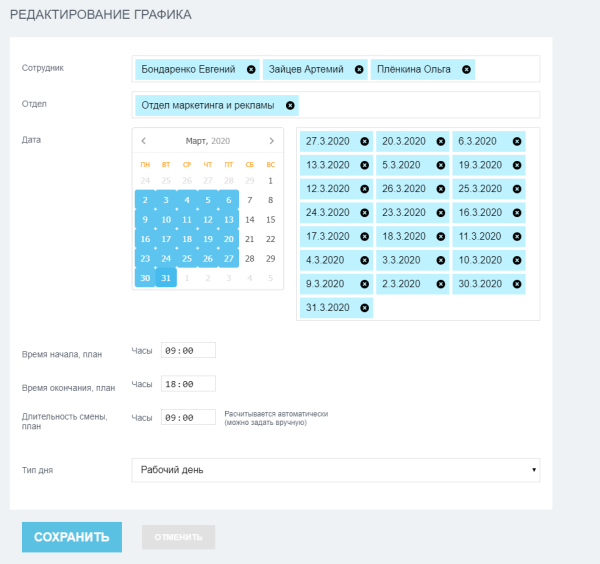Delete Плёнкина Ольга employee tag
This screenshot has height=564, width=600.
pos(465,70)
